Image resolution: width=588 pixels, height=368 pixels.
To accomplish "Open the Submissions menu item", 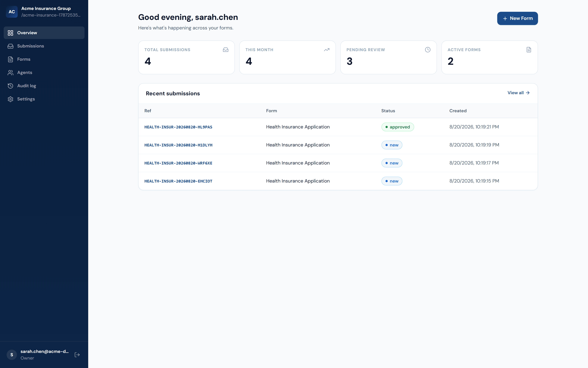I will pyautogui.click(x=44, y=46).
